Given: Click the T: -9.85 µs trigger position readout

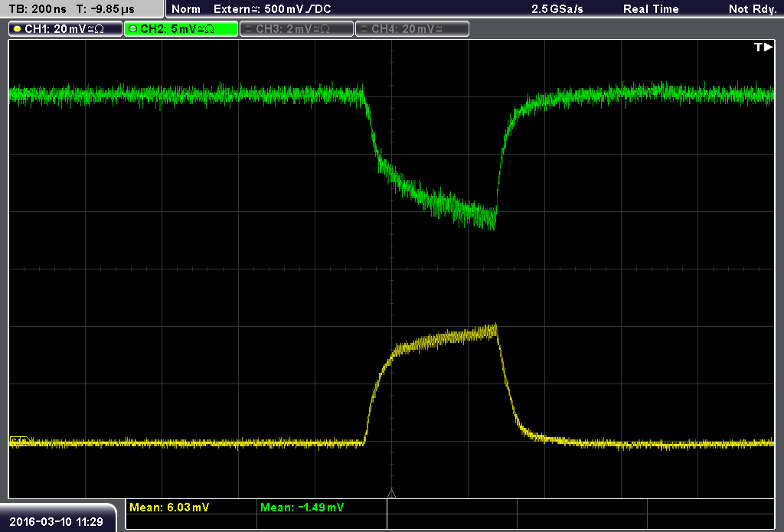Looking at the screenshot, I should tap(106, 9).
